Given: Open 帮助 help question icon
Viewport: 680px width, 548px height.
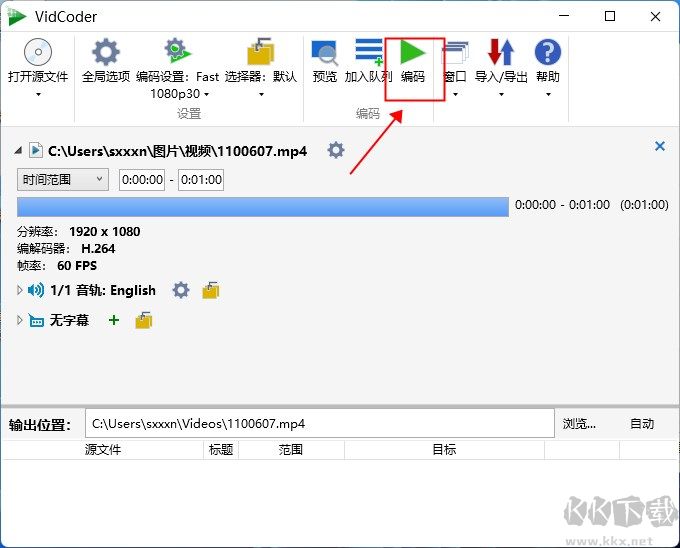Looking at the screenshot, I should [548, 52].
